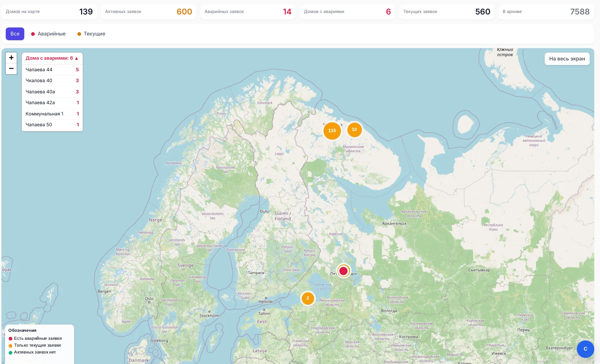Image resolution: width=600 pixels, height=364 pixels.
Task: Open the orange cluster marker 115
Action: [332, 131]
